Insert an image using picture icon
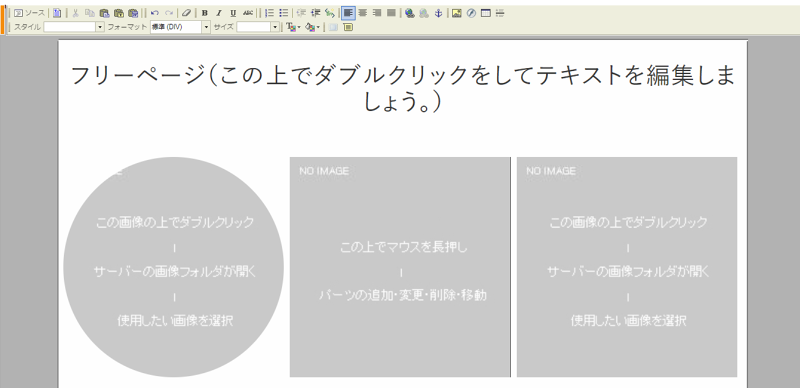 tap(457, 13)
